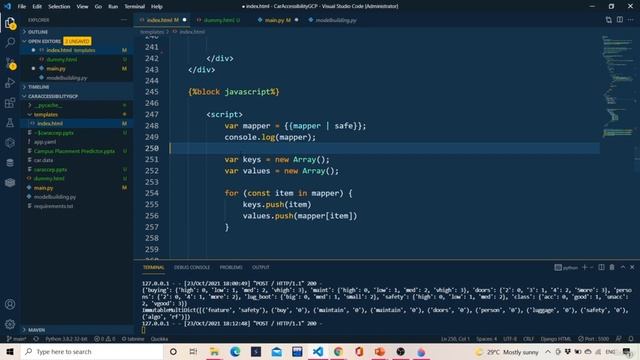Open the Terminal menu

[x=135, y=7]
